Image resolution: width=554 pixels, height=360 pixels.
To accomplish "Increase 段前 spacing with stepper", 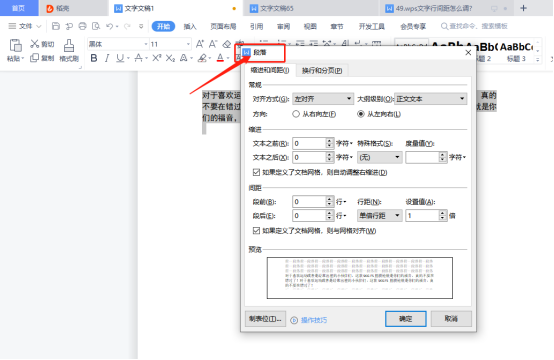I will 329,199.
